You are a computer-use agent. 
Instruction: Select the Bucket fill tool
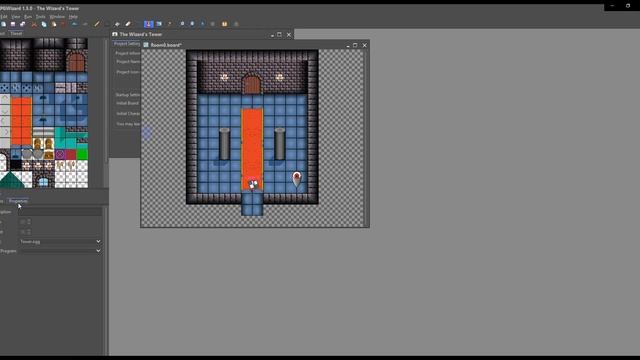(117, 24)
